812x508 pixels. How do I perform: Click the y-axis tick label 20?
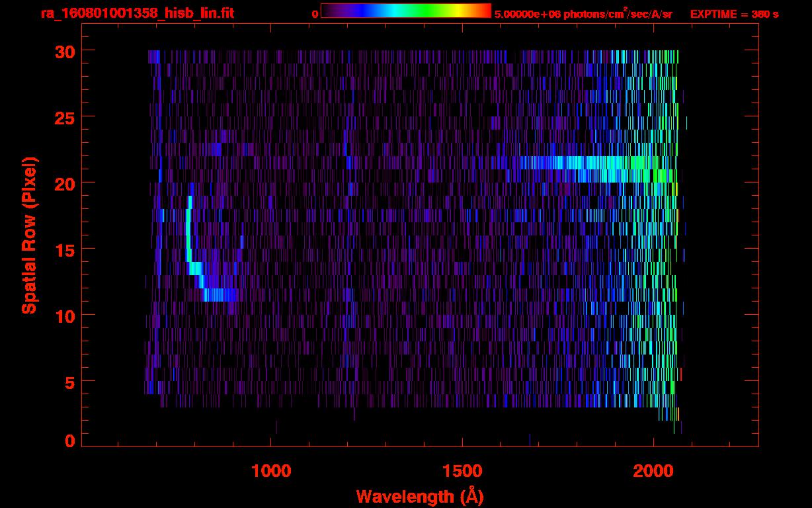(65, 183)
